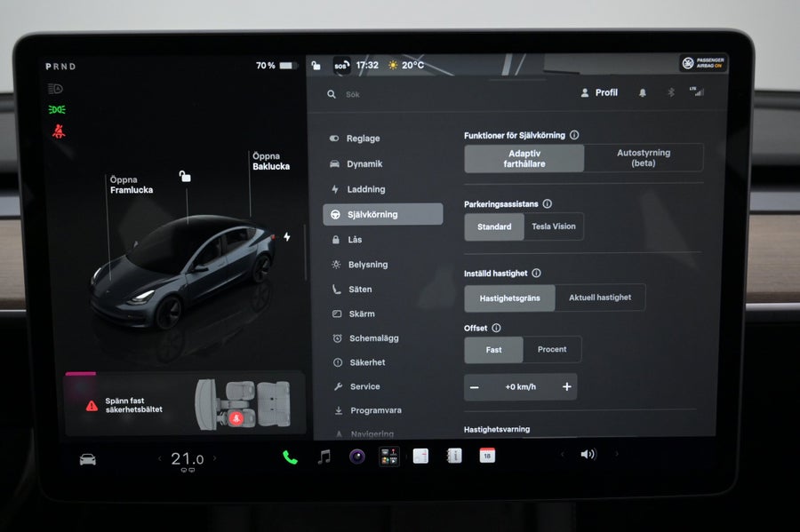Open the calendar app icon

487,455
